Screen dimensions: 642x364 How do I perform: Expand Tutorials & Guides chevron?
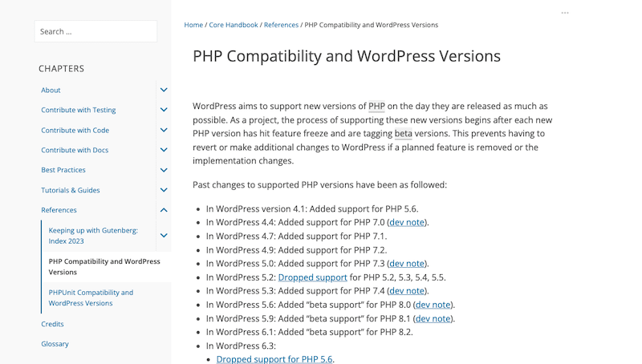(x=164, y=190)
